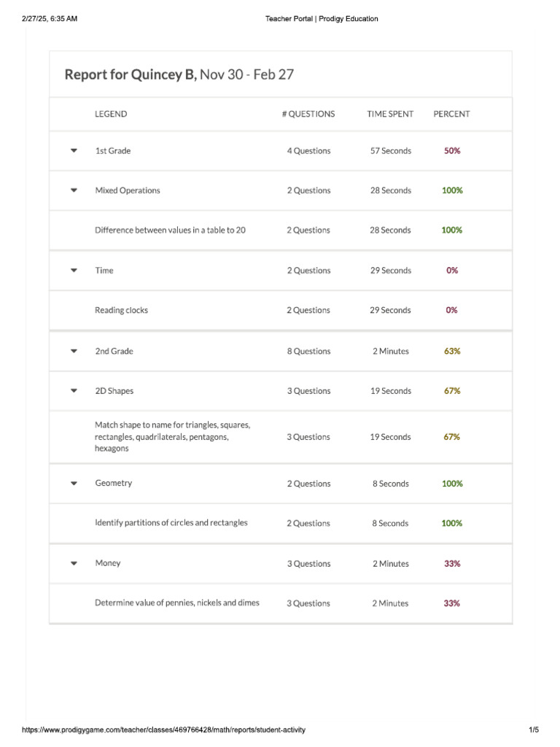Collapse the 1st Grade section arrow
The width and height of the screenshot is (560, 747).
(x=74, y=150)
